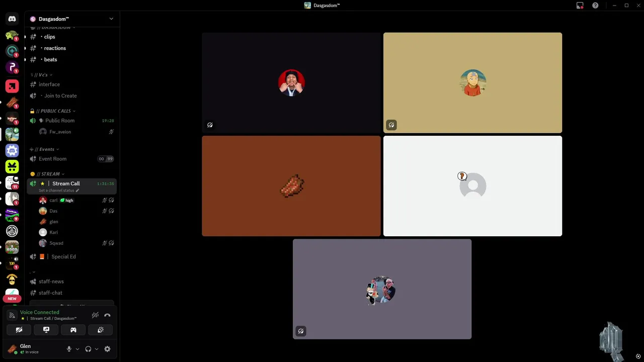Focus the red-background avatar video tile
Viewport: 644px width, 362px height.
coord(291,83)
